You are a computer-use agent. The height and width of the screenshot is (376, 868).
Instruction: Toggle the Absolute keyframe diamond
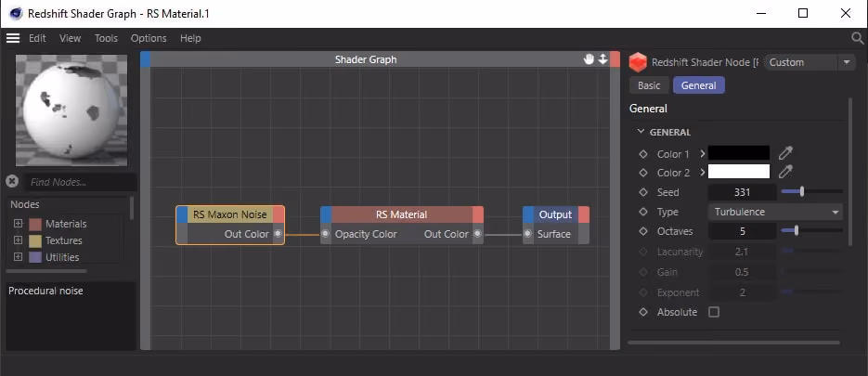(x=643, y=312)
